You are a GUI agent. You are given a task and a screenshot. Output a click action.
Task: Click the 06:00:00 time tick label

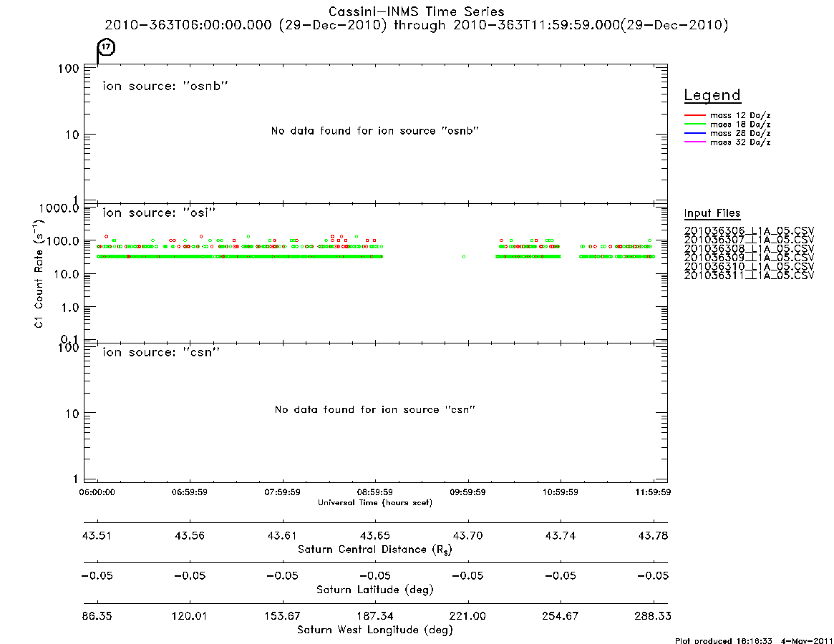click(97, 492)
